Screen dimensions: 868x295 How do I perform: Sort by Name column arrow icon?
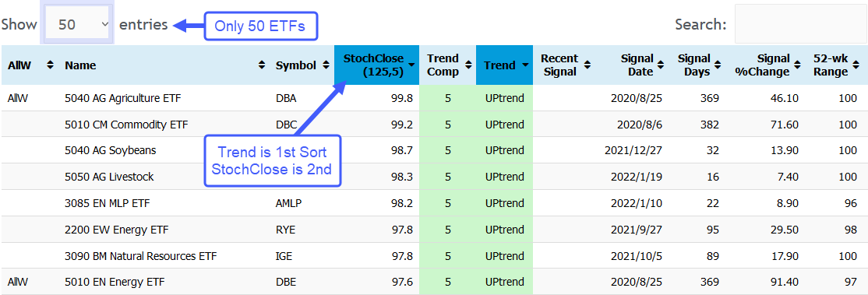[261, 65]
